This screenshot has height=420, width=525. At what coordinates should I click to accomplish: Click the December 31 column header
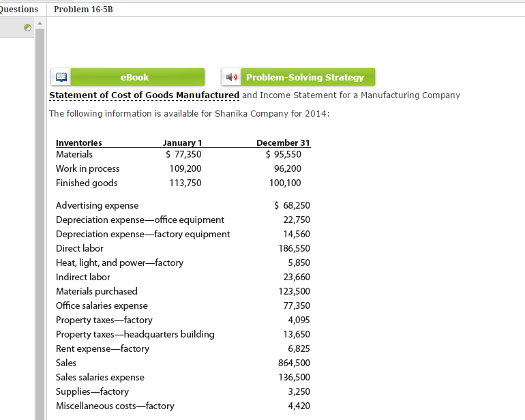(x=283, y=142)
